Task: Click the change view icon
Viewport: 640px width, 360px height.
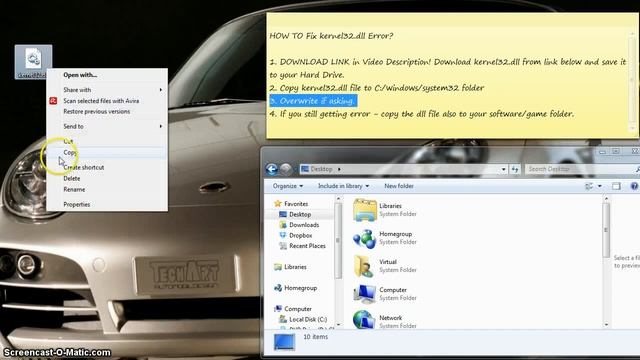Action: [x=589, y=186]
